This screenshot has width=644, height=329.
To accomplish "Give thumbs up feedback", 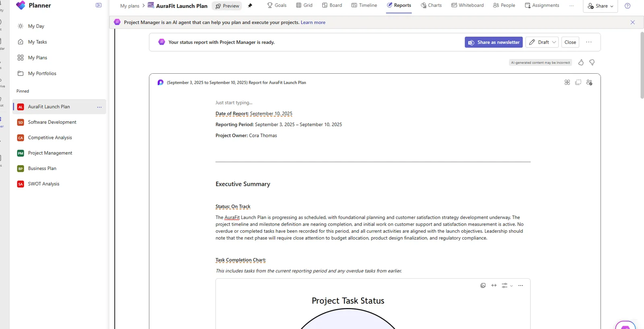I will tap(581, 62).
